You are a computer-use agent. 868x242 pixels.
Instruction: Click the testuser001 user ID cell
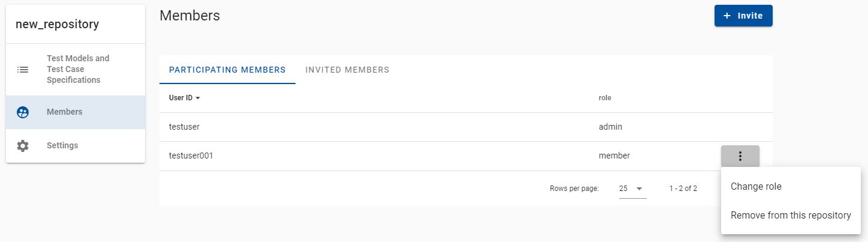click(191, 156)
